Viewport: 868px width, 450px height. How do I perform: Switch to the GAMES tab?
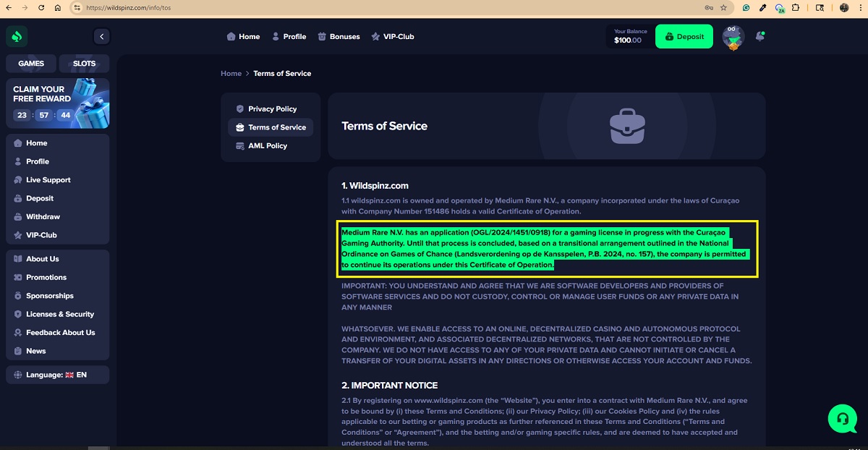[31, 64]
